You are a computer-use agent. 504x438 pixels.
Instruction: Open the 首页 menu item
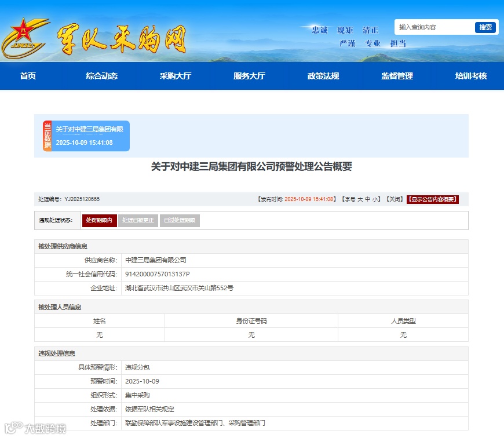28,76
